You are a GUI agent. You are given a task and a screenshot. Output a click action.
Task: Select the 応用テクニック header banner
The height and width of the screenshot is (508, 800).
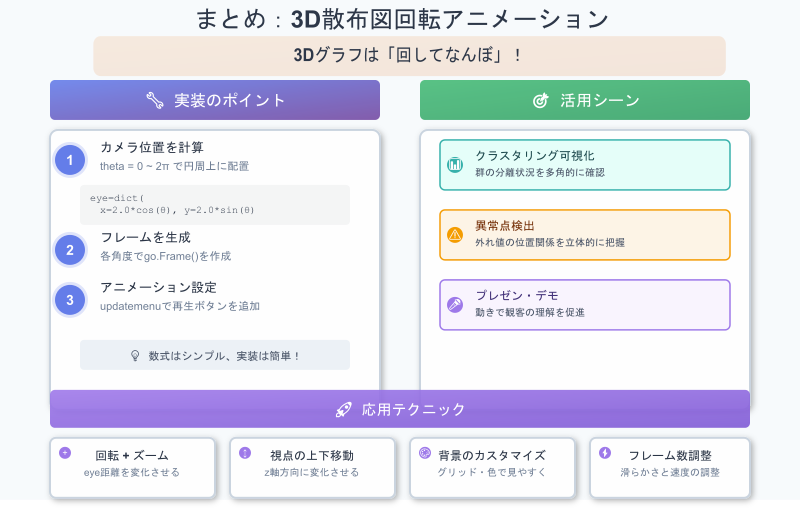pos(400,409)
